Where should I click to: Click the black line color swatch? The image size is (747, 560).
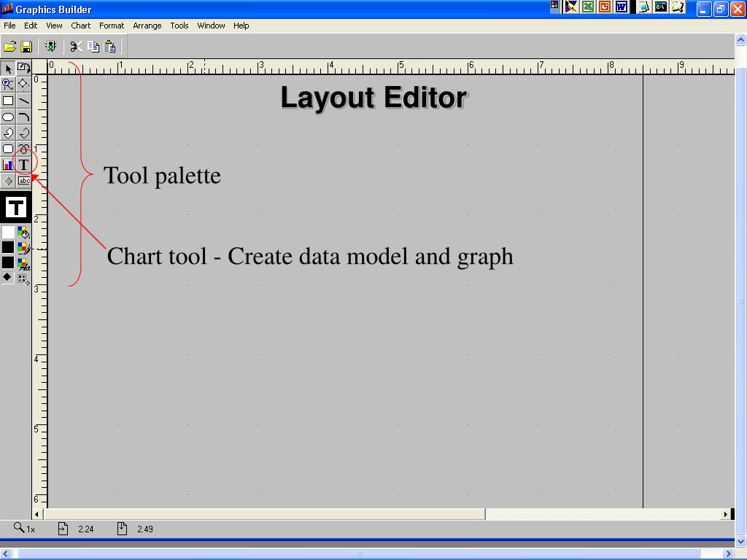[x=7, y=247]
